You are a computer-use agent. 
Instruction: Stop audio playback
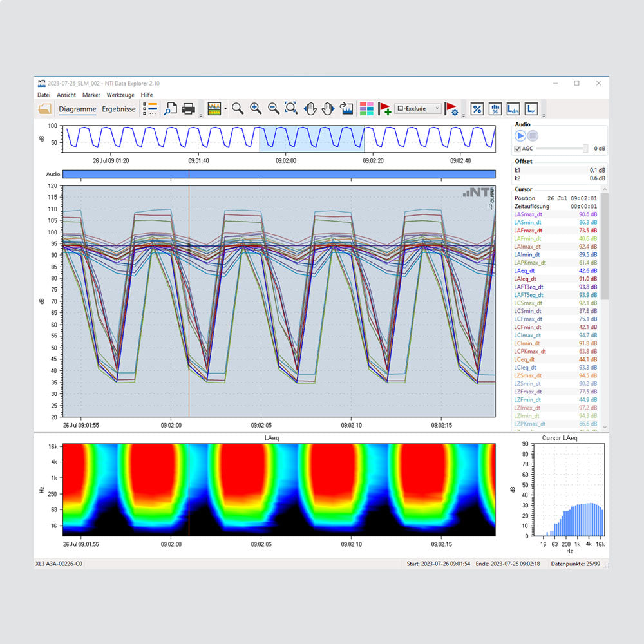pyautogui.click(x=533, y=136)
